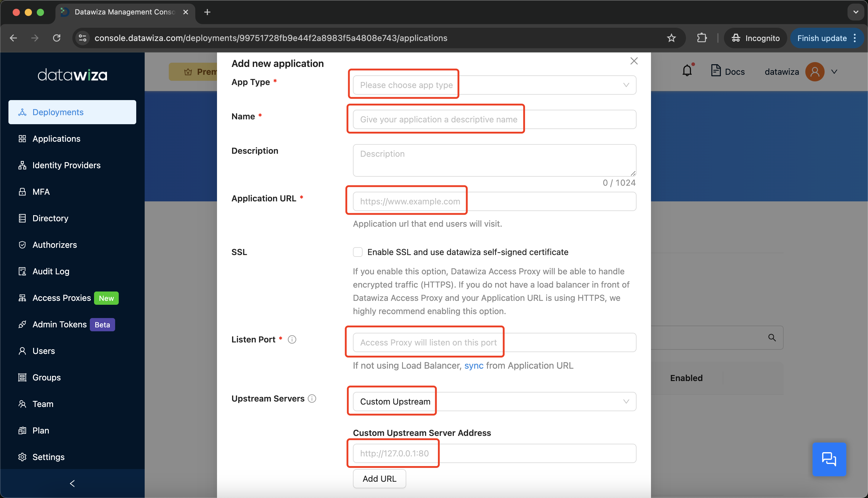Click the Deployments network icon
Image resolution: width=868 pixels, height=498 pixels.
coord(22,112)
